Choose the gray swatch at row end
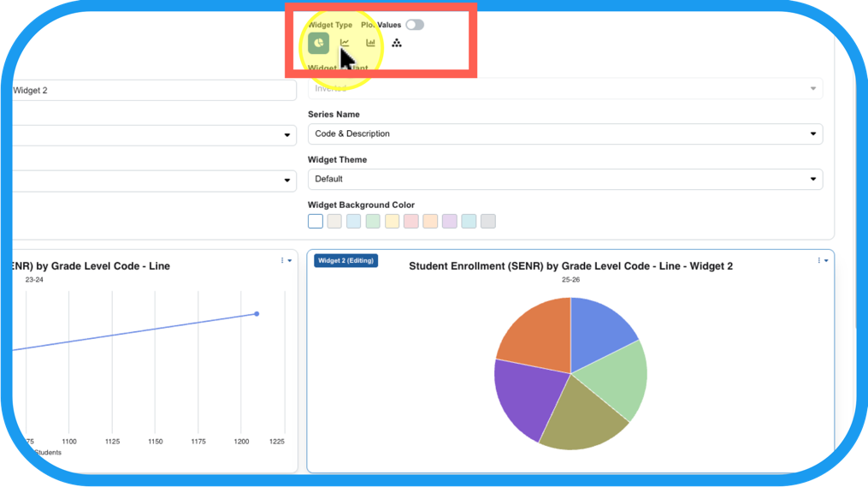Viewport: 868px width, 487px height. [x=488, y=222]
